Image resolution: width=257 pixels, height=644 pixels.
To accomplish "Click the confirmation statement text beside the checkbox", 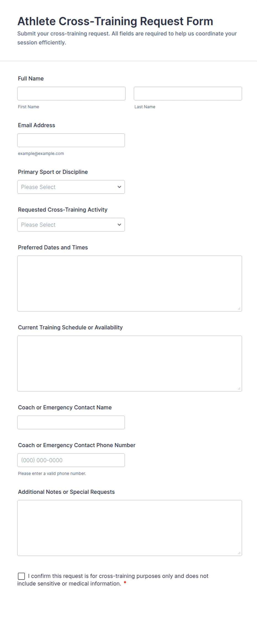I will [113, 580].
